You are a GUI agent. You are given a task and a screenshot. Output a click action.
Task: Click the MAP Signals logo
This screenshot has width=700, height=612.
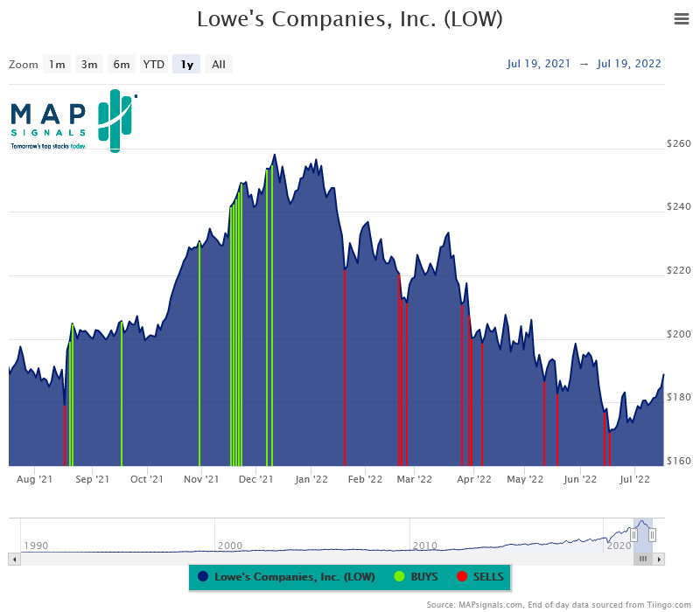pyautogui.click(x=73, y=121)
